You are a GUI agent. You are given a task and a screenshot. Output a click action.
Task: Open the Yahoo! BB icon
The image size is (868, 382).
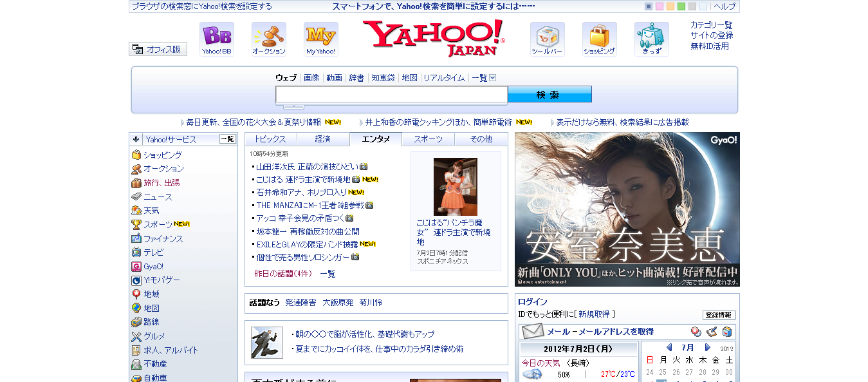pos(217,39)
